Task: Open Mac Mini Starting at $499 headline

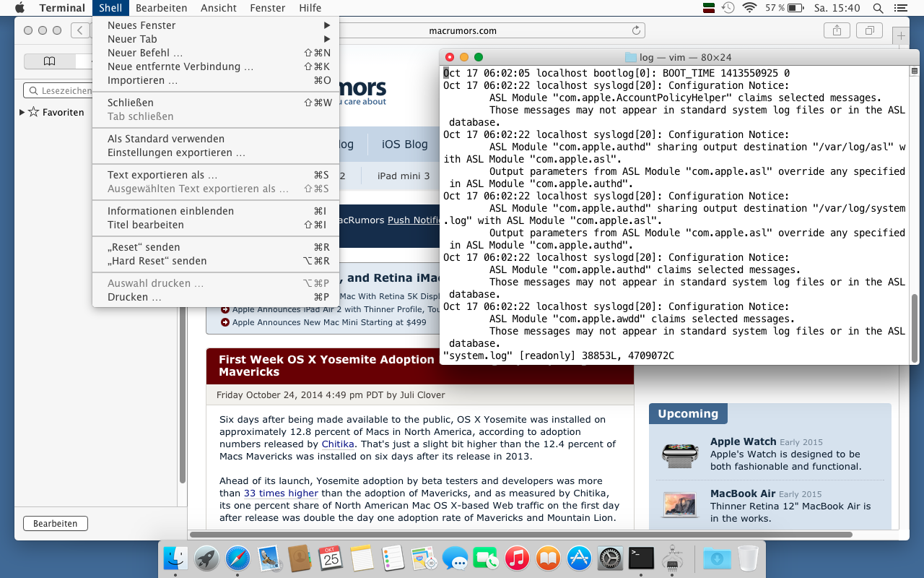Action: (x=329, y=322)
